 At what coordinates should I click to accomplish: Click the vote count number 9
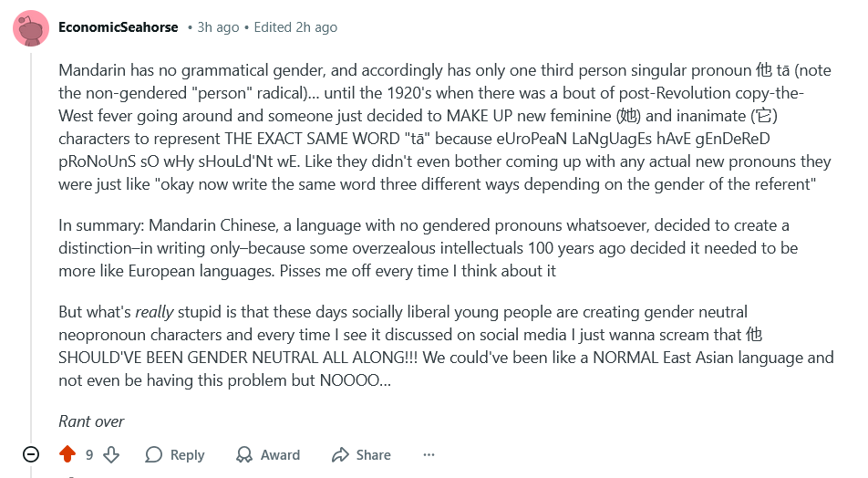(x=89, y=454)
